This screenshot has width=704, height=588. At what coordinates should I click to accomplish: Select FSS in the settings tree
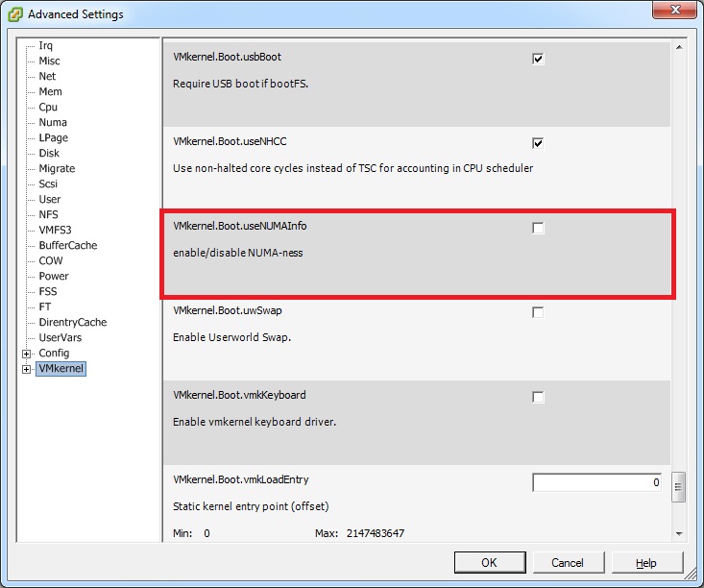(x=48, y=291)
